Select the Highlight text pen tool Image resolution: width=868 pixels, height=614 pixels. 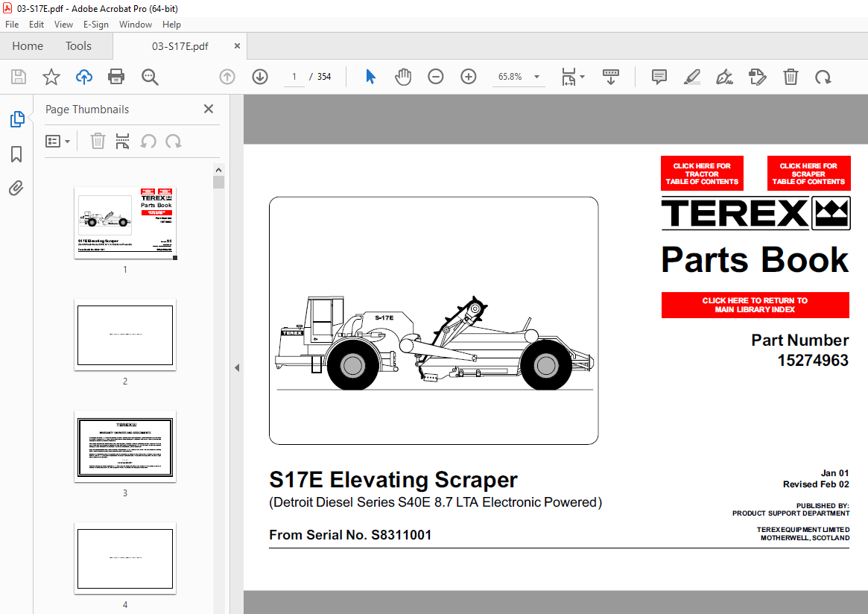tap(692, 77)
